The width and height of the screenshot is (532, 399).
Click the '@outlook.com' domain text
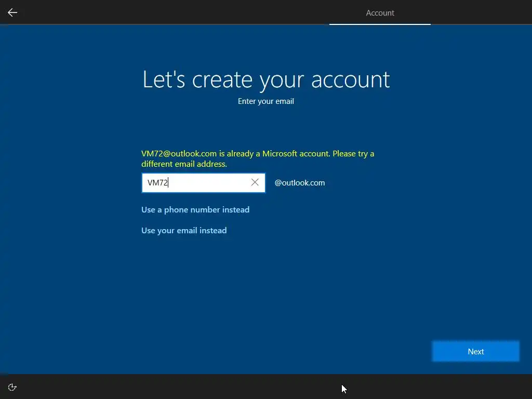(x=300, y=182)
